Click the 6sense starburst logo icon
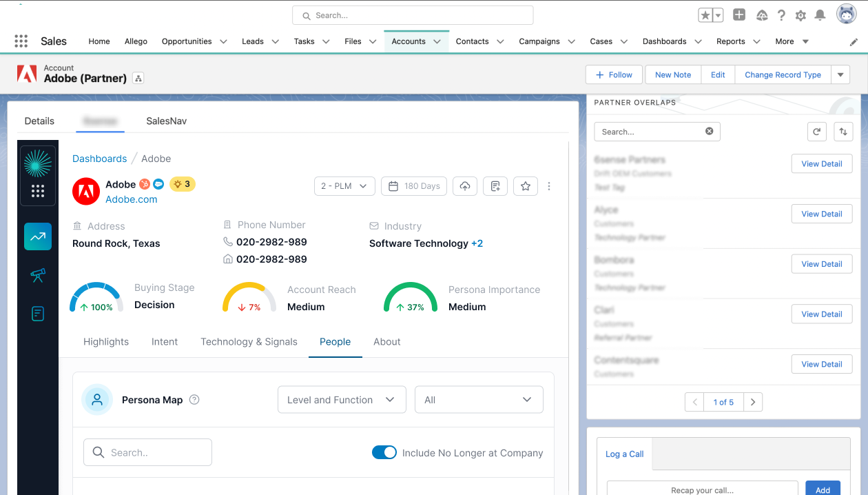Image resolution: width=868 pixels, height=495 pixels. [38, 163]
